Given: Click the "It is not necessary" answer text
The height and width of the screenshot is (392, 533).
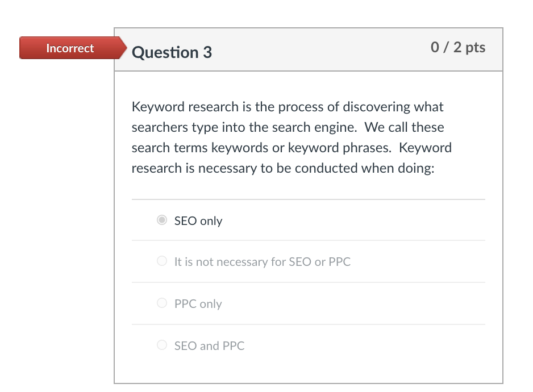Looking at the screenshot, I should point(263,262).
